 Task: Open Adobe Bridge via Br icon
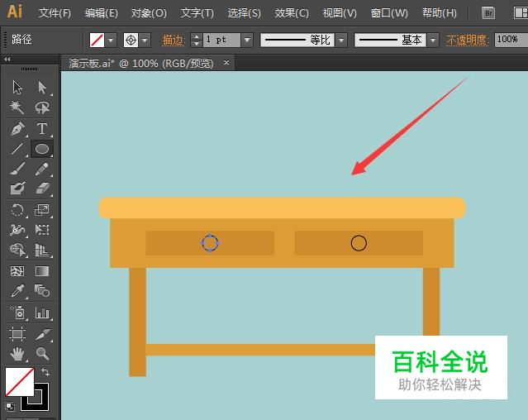click(488, 13)
